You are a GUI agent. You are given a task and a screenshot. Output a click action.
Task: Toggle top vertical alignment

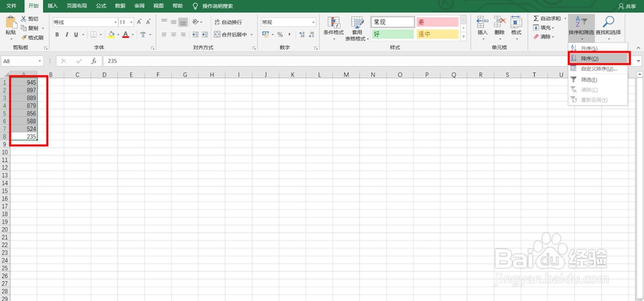click(x=164, y=22)
